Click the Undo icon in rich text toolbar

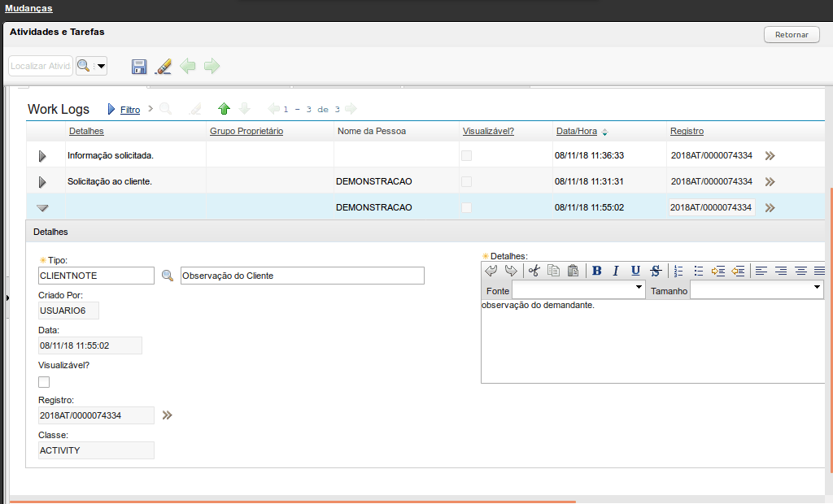point(491,271)
